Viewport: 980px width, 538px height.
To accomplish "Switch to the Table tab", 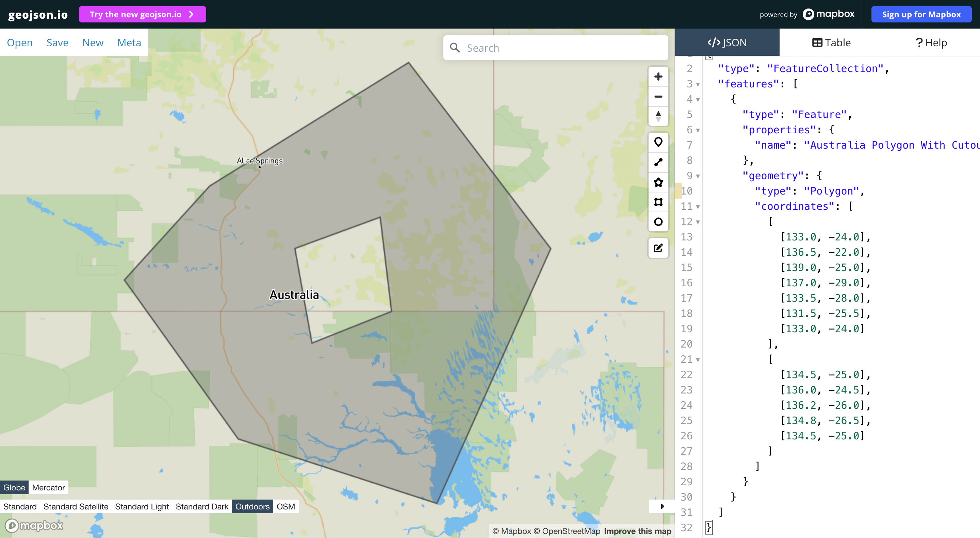I will (831, 42).
